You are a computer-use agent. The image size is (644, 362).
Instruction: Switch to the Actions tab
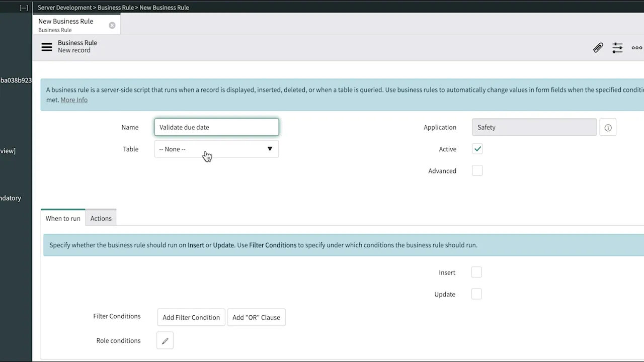coord(101,218)
